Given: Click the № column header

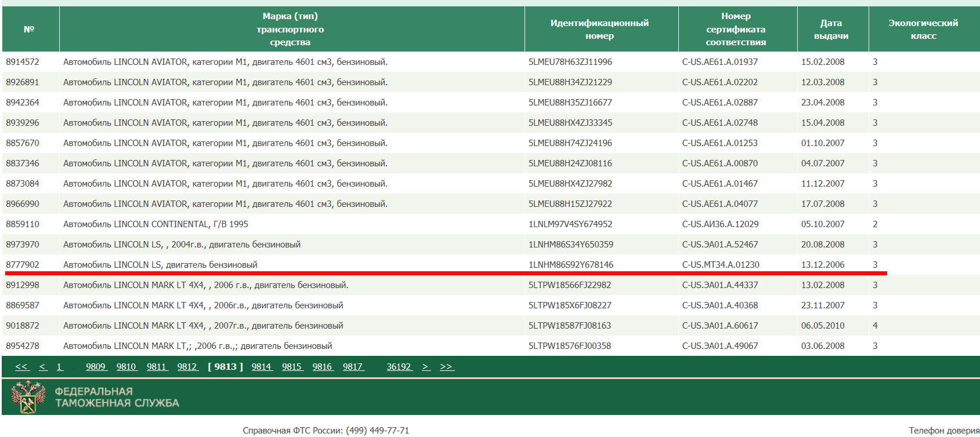Looking at the screenshot, I should pos(29,29).
